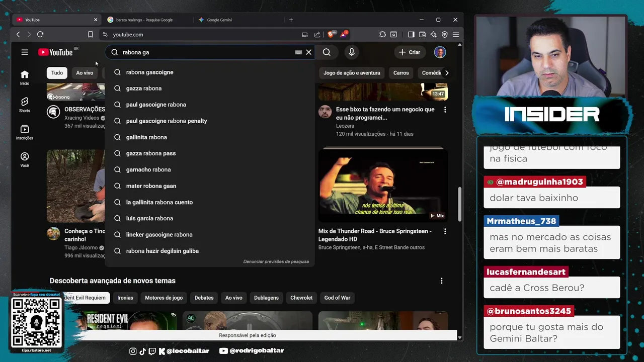Open the Inscrições sidebar icon
This screenshot has height=362, width=644.
pos(25,132)
